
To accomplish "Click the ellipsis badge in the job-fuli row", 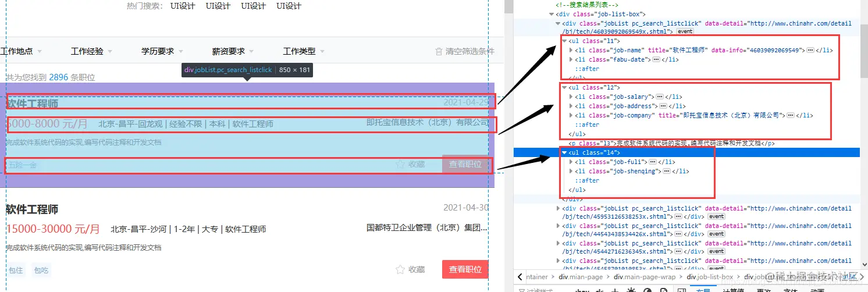I will (653, 162).
